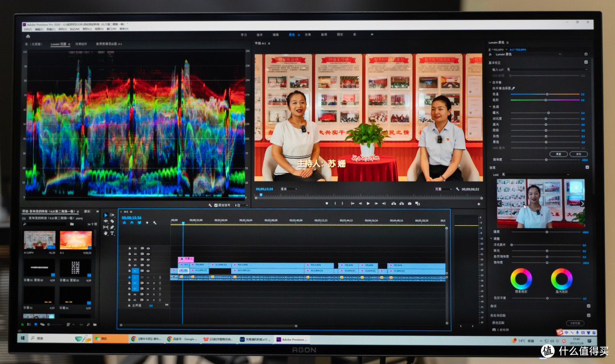Click the orange sky clip thumbnail in project panel
The height and width of the screenshot is (364, 615).
click(x=76, y=240)
